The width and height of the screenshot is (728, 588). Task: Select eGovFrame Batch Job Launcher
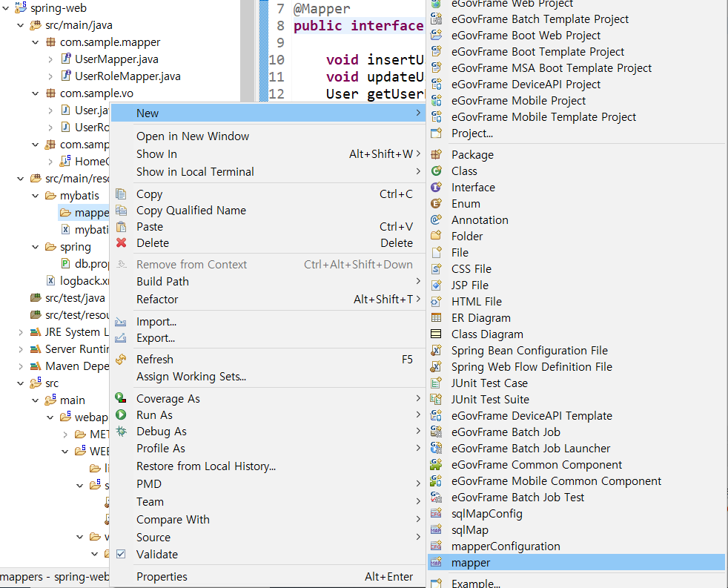pos(576,448)
